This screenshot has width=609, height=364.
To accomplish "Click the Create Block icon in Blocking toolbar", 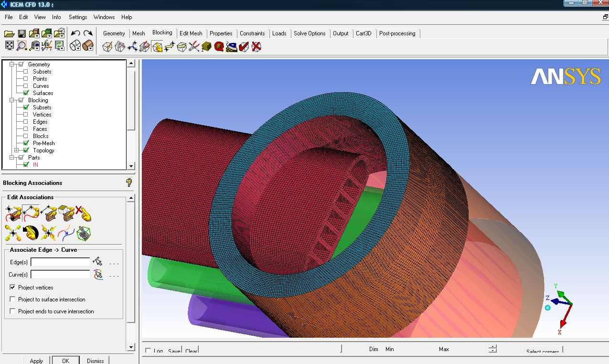I will (x=107, y=47).
